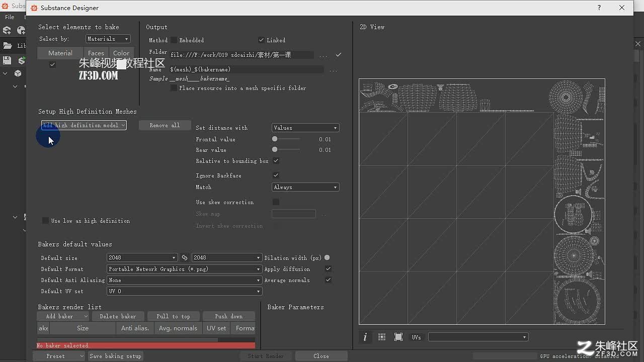Click the fit-to-view icon in 2D View
The image size is (644, 362).
click(398, 337)
